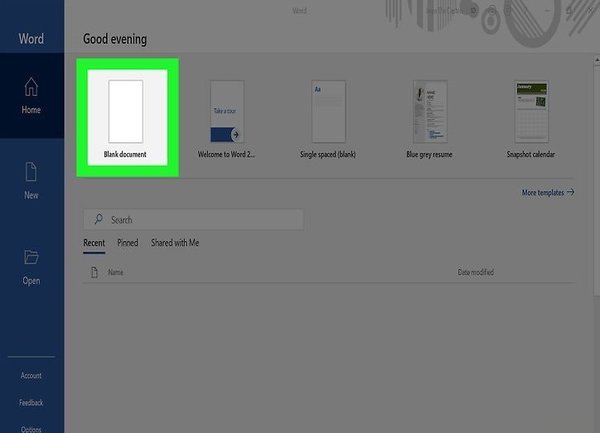Open the Home page icon in sidebar
This screenshot has height=433, width=600.
click(x=31, y=87)
